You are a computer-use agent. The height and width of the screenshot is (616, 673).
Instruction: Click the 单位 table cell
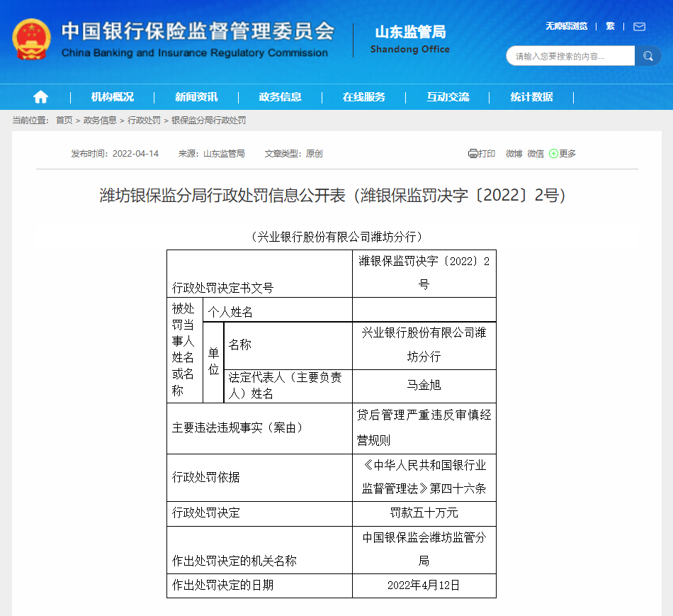tap(213, 362)
